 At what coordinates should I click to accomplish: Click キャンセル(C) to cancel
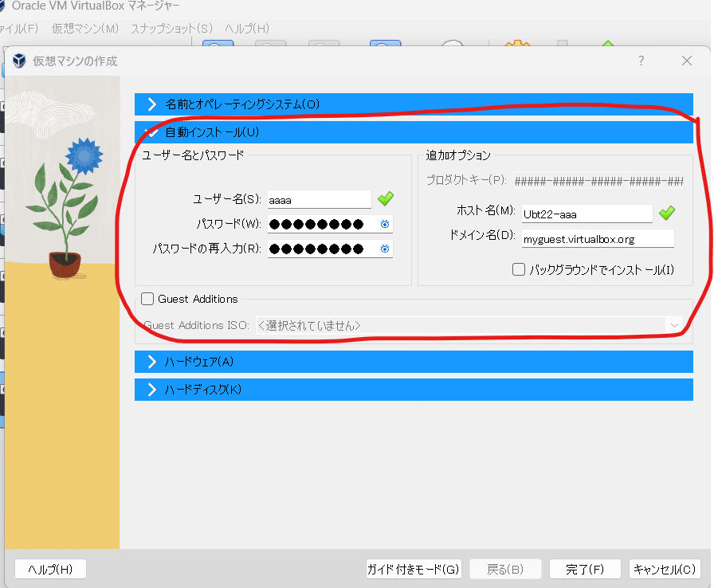click(665, 570)
